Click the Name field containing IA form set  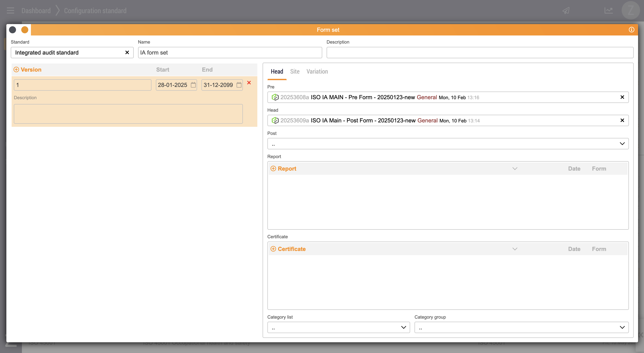click(230, 53)
